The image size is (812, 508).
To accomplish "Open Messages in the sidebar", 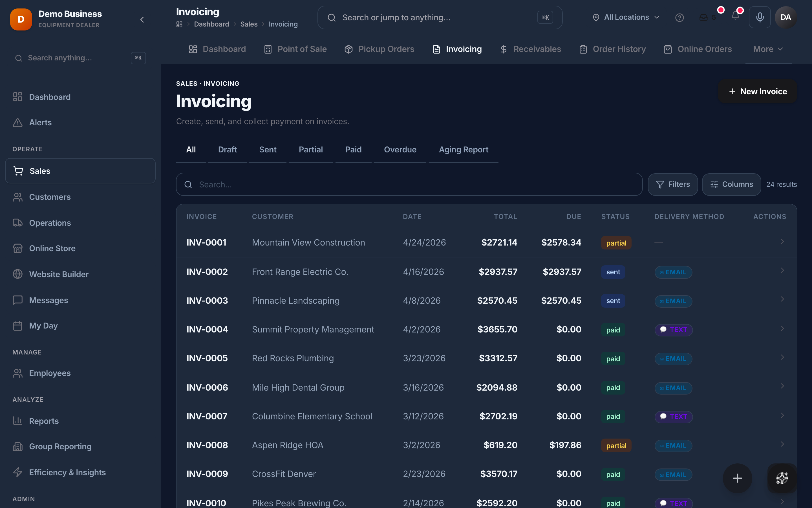I will [x=80, y=300].
